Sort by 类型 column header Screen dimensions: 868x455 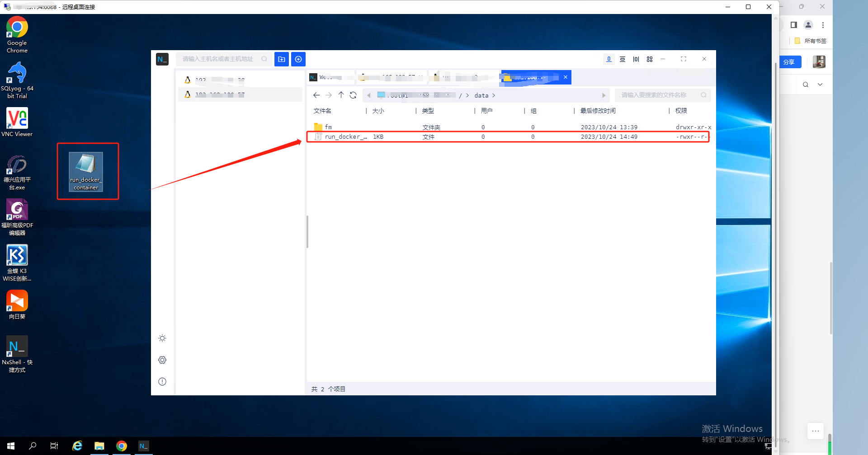[428, 111]
